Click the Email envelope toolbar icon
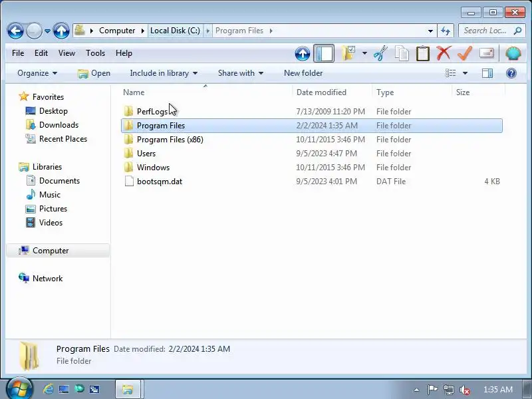Viewport: 532px width, 399px height. tap(487, 53)
